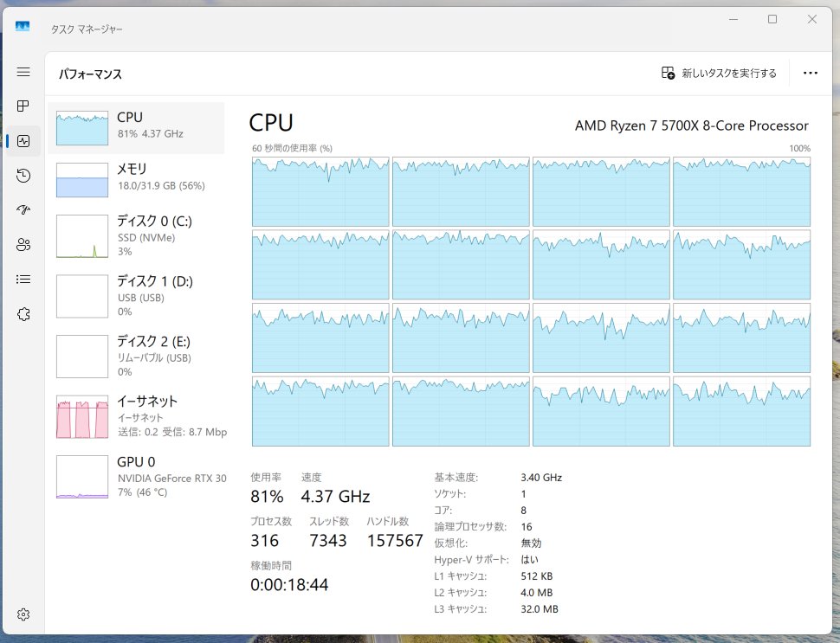This screenshot has height=643, width=840.
Task: Click the コア label
Action: [443, 511]
